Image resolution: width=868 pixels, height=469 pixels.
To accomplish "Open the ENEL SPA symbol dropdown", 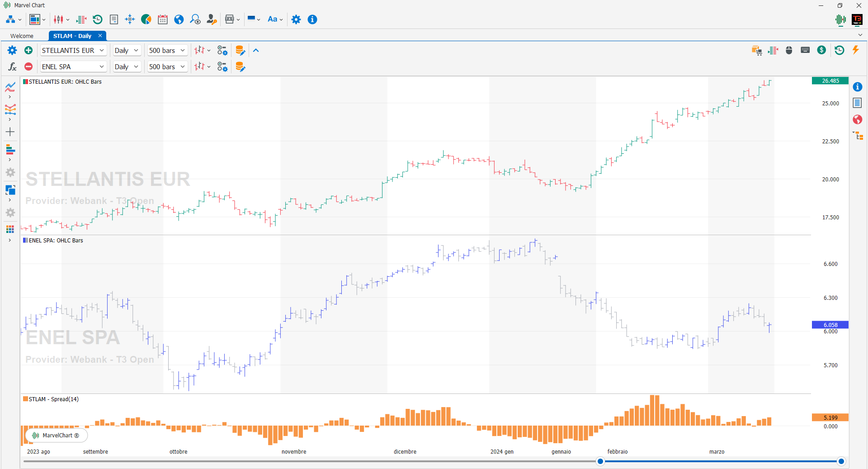I will click(x=73, y=66).
